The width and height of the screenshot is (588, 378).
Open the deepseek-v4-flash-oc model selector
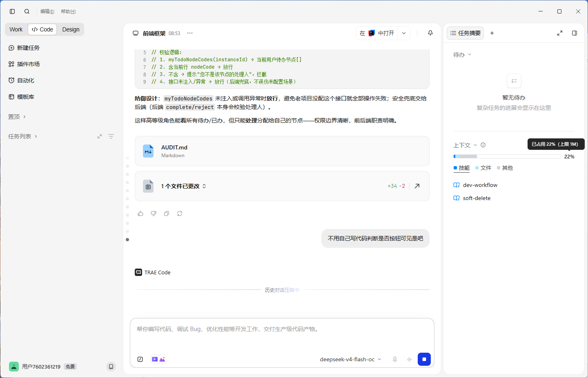pos(350,359)
